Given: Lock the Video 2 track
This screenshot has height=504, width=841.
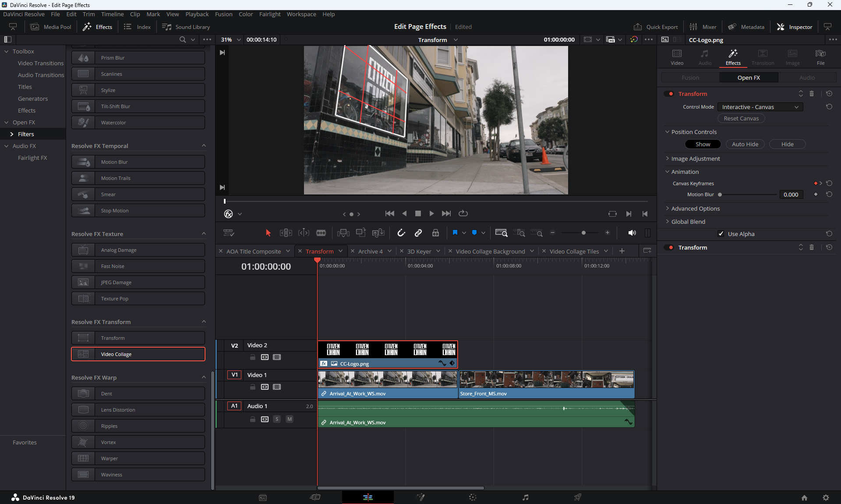Looking at the screenshot, I should (x=253, y=357).
